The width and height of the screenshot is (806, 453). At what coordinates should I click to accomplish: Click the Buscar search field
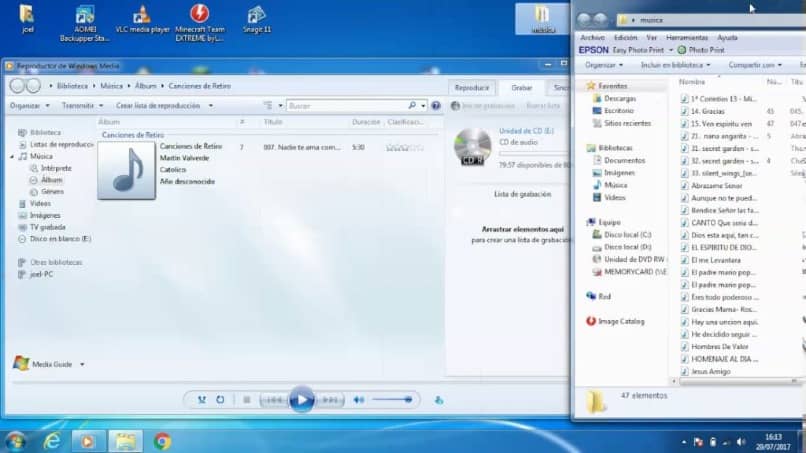pos(347,105)
